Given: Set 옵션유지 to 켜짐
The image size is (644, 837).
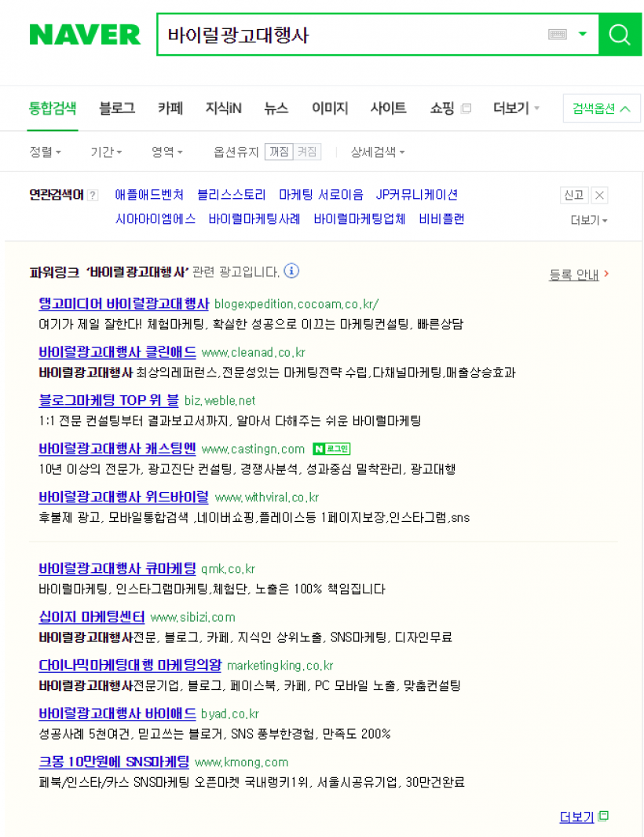Looking at the screenshot, I should coord(307,152).
